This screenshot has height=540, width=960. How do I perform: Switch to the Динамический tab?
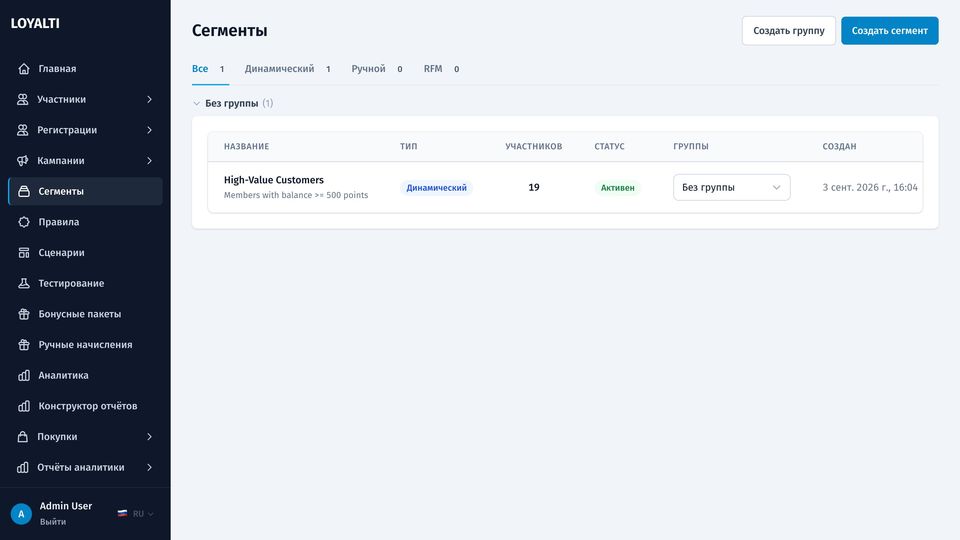pos(287,69)
